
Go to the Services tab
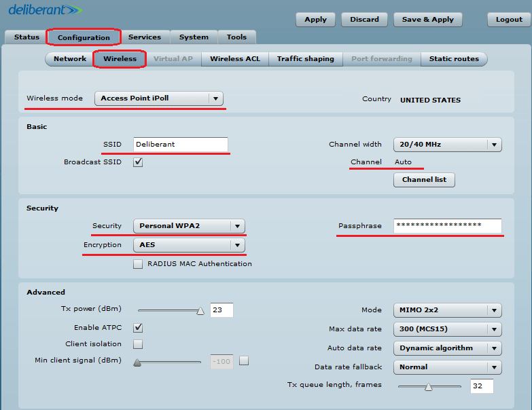point(145,37)
